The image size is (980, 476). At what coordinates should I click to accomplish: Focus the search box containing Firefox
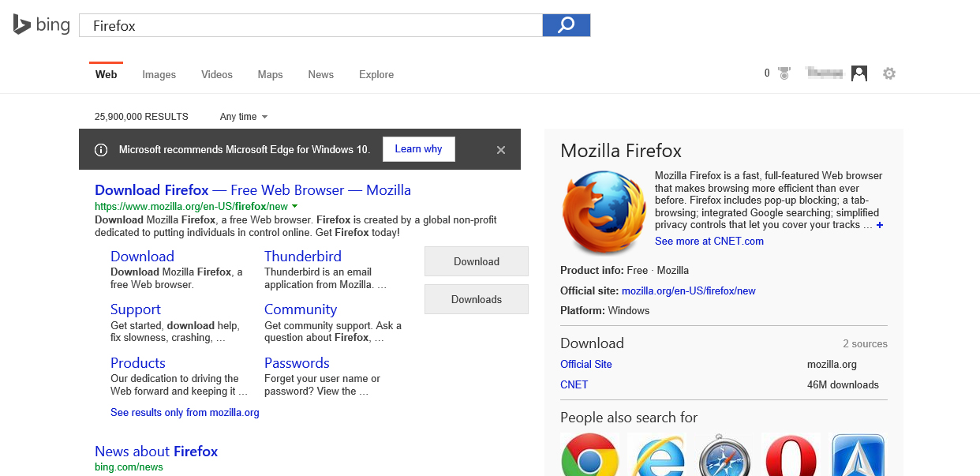[311, 25]
